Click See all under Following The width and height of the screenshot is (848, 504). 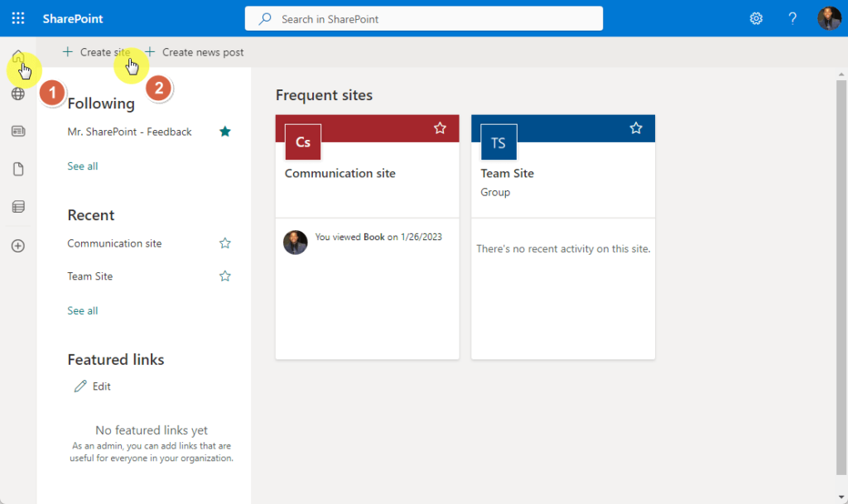pos(82,166)
